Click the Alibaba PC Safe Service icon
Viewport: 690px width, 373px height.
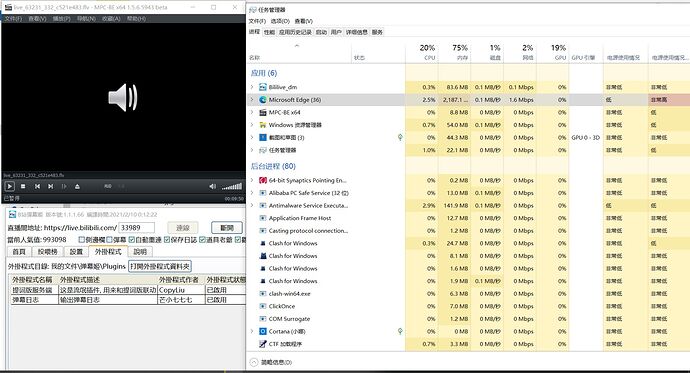pyautogui.click(x=263, y=193)
